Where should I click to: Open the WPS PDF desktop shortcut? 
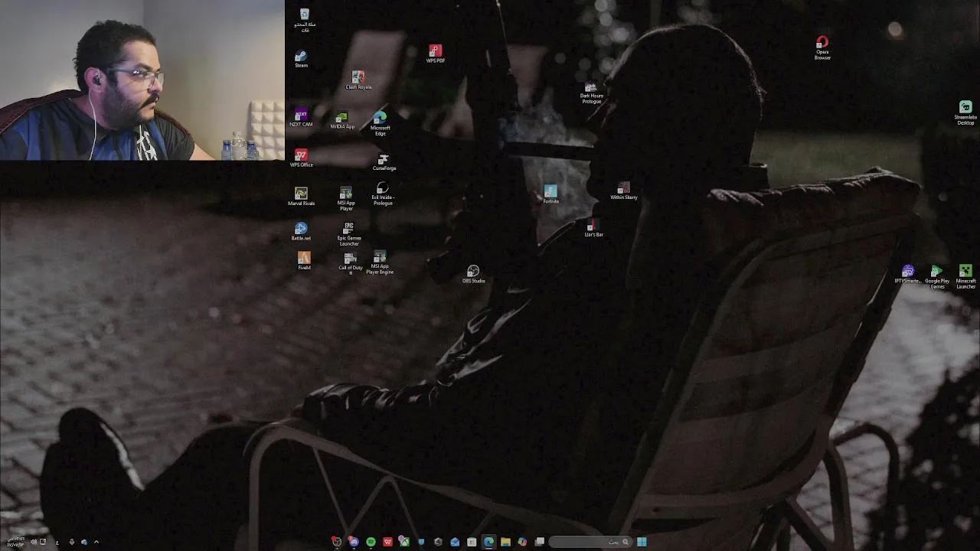435,54
